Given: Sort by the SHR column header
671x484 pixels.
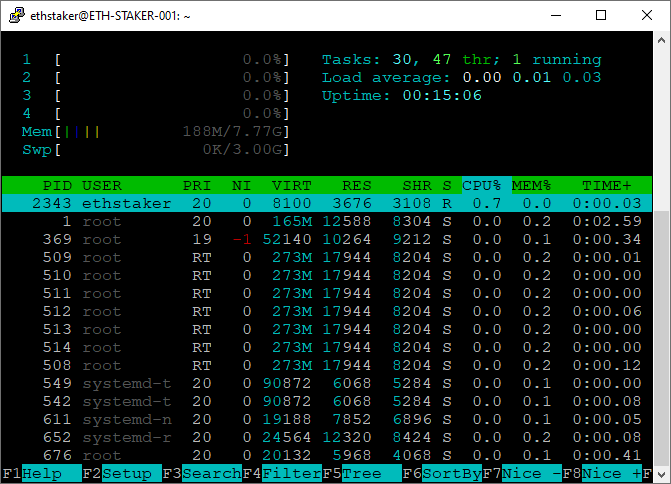Looking at the screenshot, I should 417,186.
